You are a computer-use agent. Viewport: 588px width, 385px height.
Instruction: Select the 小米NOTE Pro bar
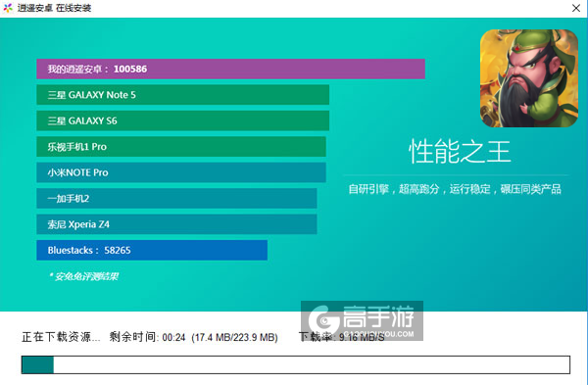(181, 172)
